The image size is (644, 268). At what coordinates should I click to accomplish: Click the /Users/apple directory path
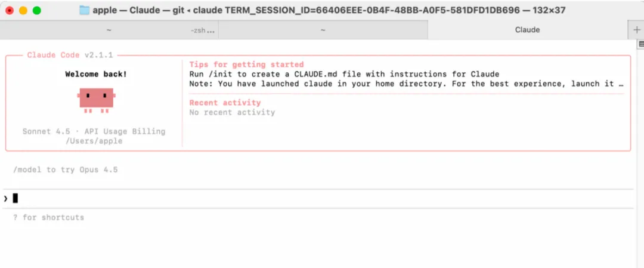point(94,141)
